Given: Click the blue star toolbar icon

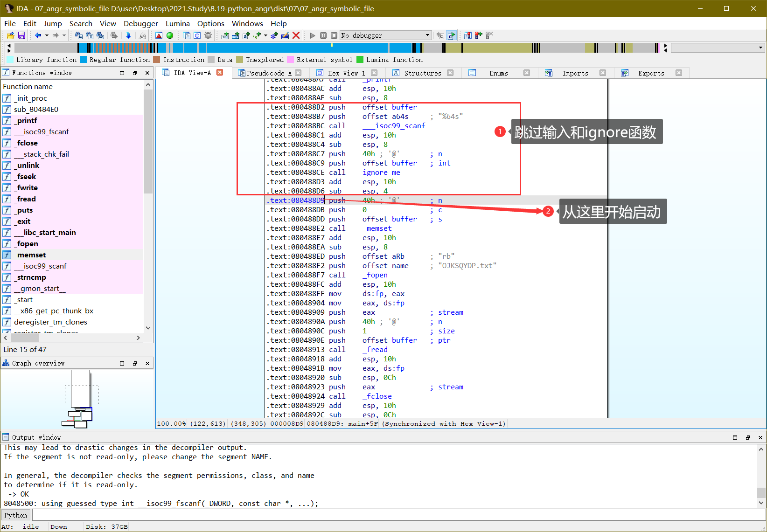Looking at the screenshot, I should click(274, 35).
